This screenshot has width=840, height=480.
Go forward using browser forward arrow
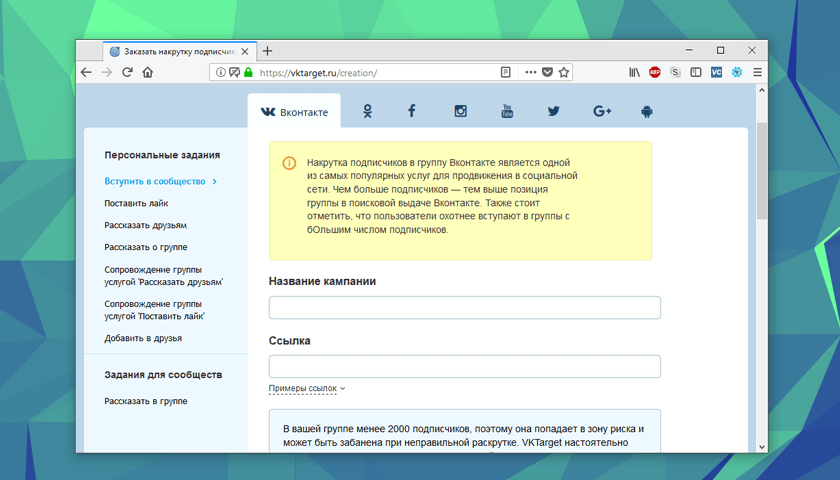point(107,72)
